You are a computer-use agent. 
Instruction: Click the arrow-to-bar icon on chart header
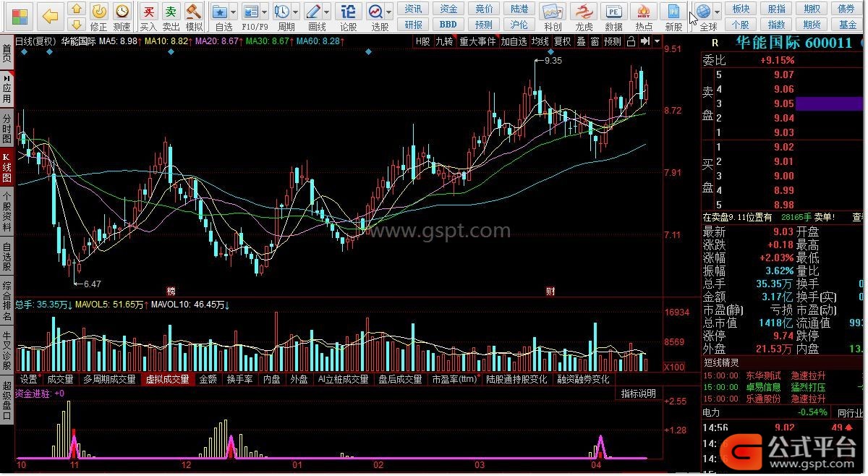point(645,42)
